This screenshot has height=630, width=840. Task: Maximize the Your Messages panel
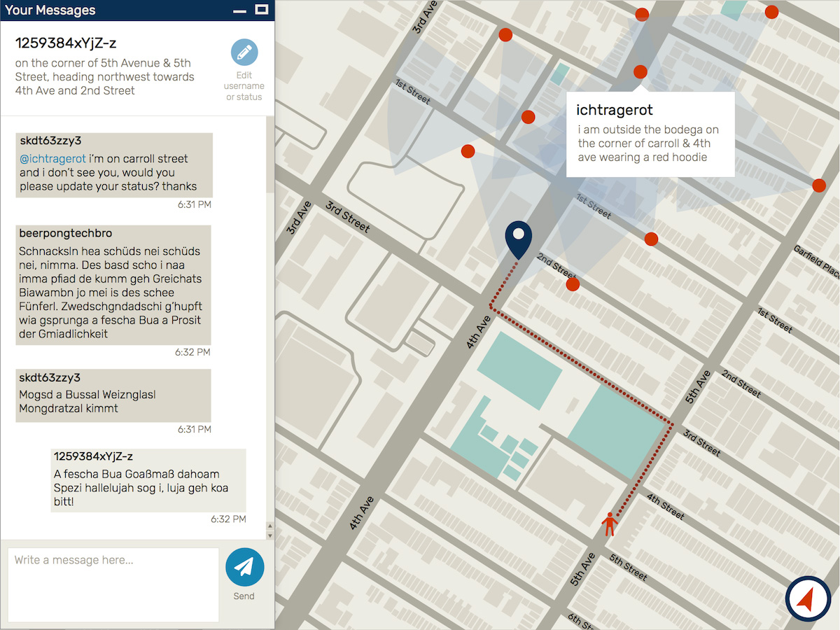tap(261, 10)
